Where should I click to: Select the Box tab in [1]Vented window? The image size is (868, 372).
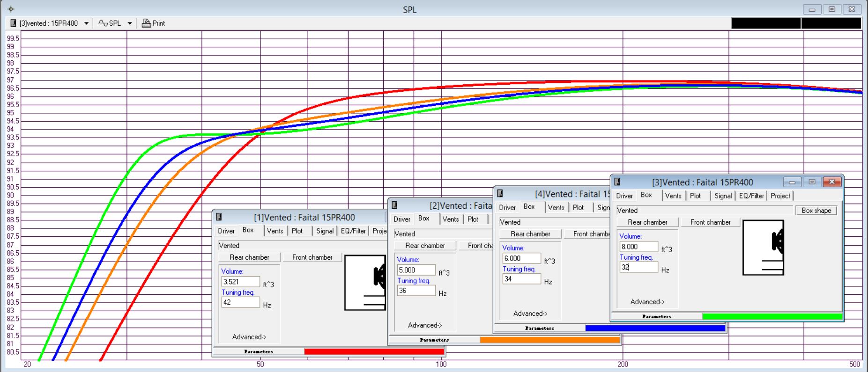[248, 230]
